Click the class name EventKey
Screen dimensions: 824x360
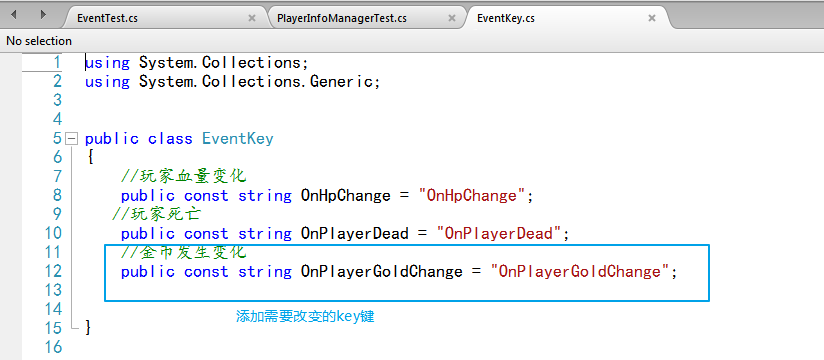pyautogui.click(x=238, y=139)
